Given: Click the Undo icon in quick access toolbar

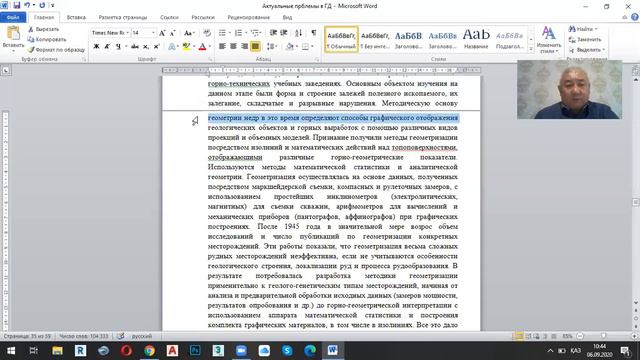Looking at the screenshot, I should tap(27, 5).
